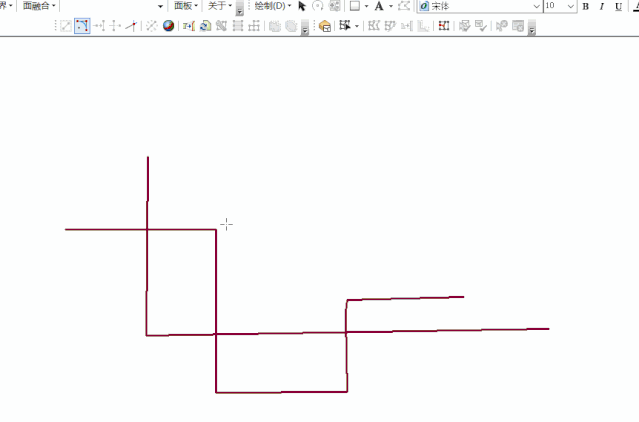Click the planarize lines icon
The height and width of the screenshot is (422, 639).
[254, 26]
